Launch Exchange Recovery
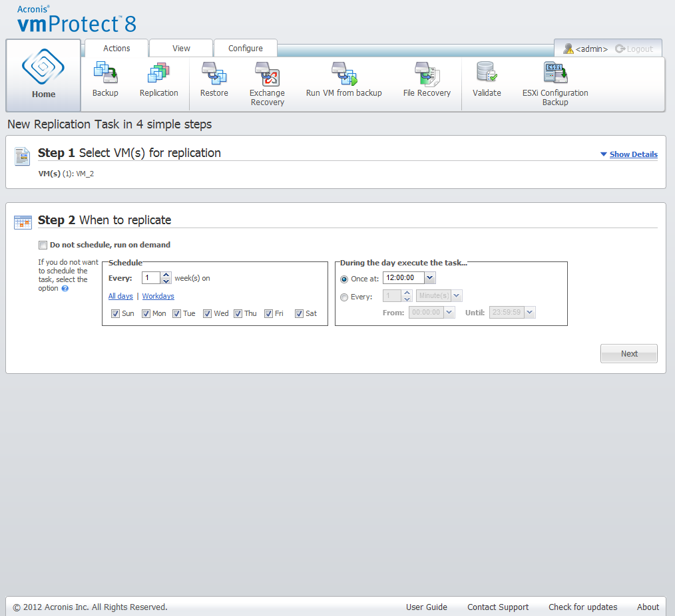Screen dimensions: 675x616 pos(267,82)
